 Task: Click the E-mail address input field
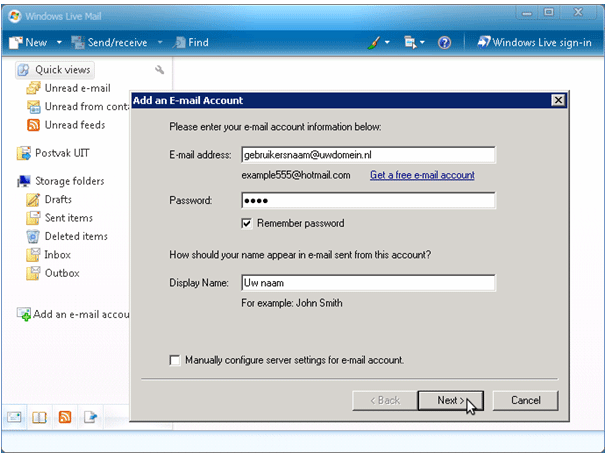tap(368, 155)
